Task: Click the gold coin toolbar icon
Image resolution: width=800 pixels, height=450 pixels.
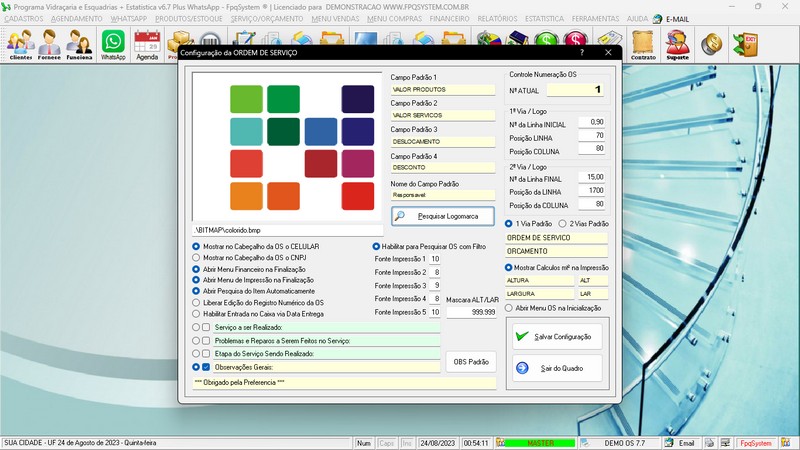Action: [x=711, y=44]
